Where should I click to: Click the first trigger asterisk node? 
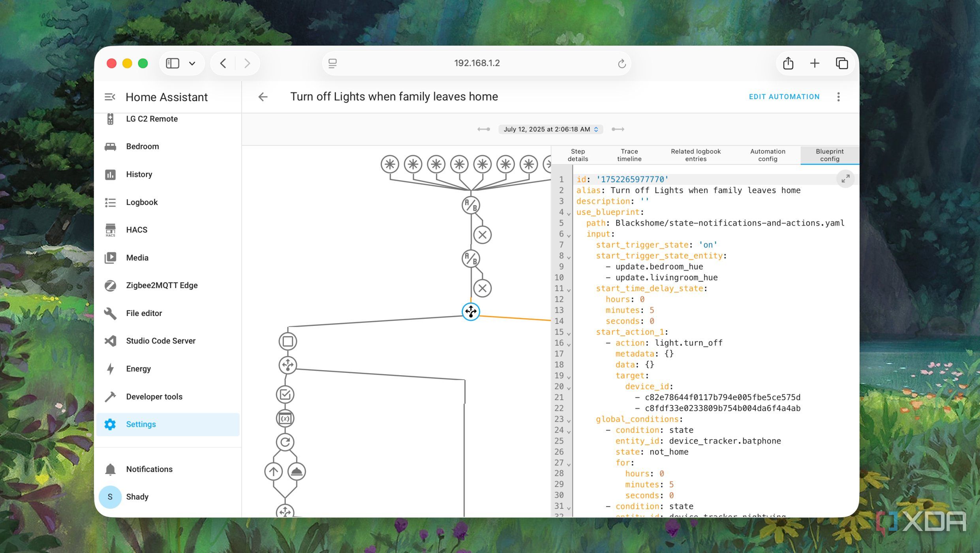pyautogui.click(x=390, y=164)
